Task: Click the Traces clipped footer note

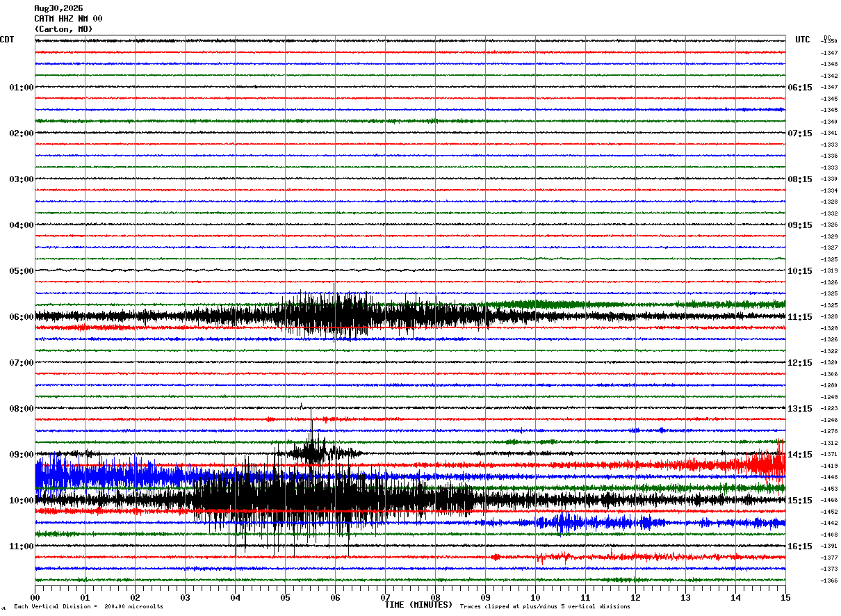Action: pos(545,606)
